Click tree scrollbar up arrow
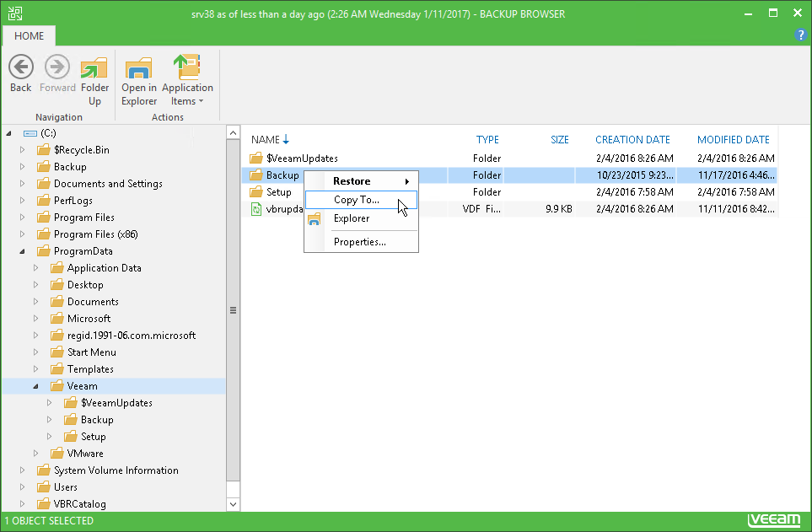Image resolution: width=812 pixels, height=532 pixels. (x=233, y=133)
